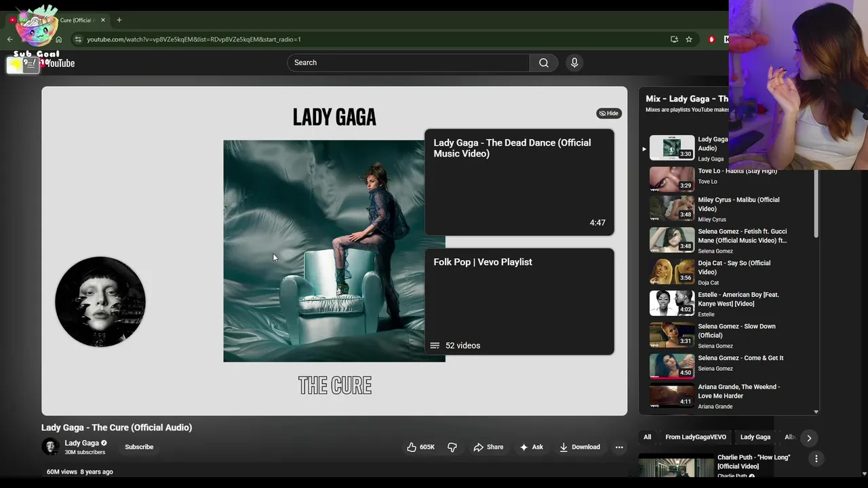The width and height of the screenshot is (868, 488).
Task: Click the browser address bar URL
Action: tap(194, 39)
